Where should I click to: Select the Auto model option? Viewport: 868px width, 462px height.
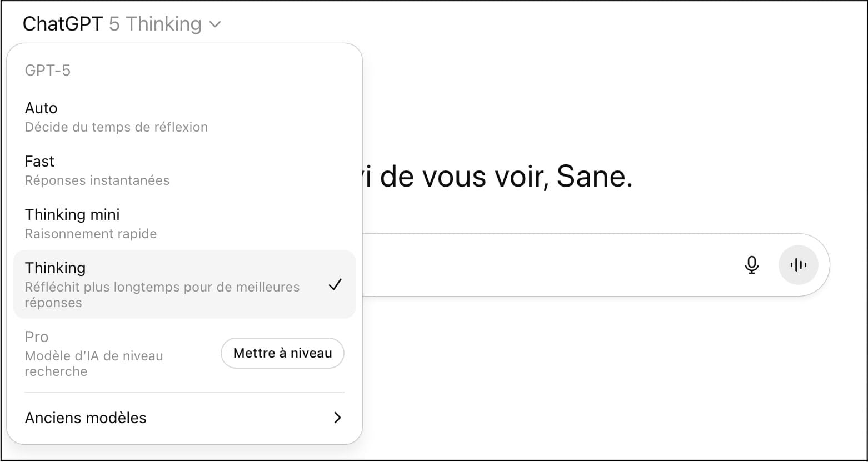pos(41,108)
